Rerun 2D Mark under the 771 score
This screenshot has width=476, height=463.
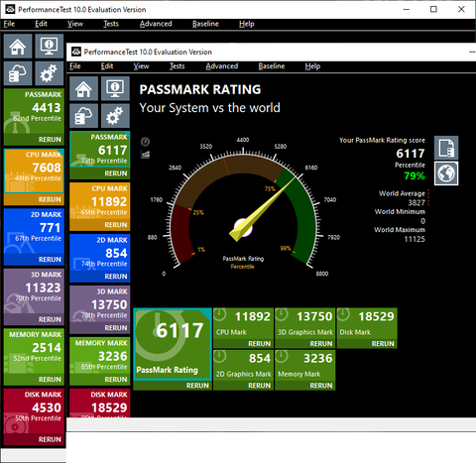50,260
